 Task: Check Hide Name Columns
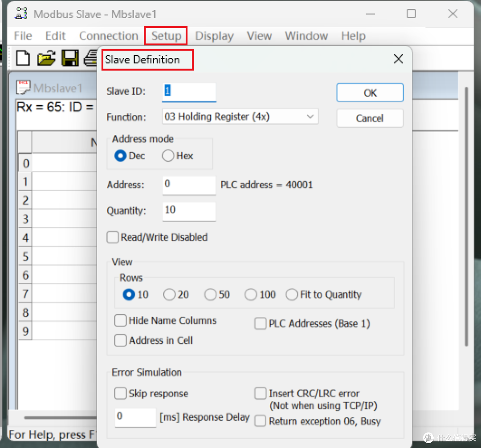tap(120, 320)
